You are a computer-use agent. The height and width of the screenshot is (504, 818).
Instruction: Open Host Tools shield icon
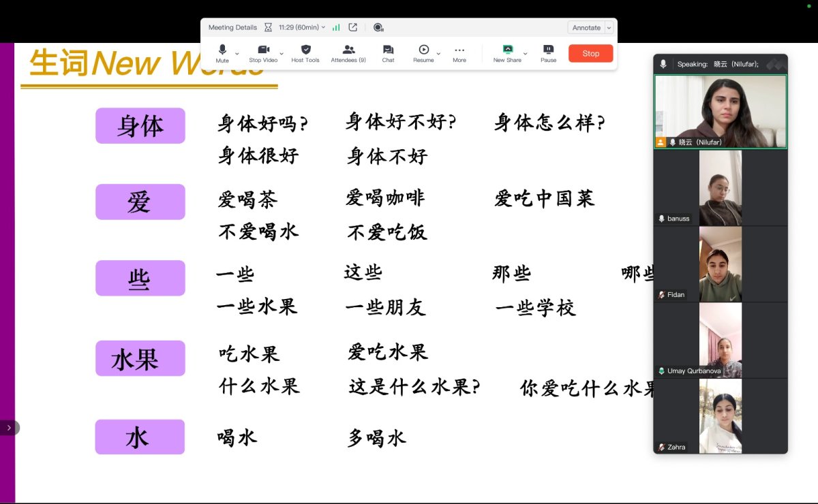coord(305,50)
